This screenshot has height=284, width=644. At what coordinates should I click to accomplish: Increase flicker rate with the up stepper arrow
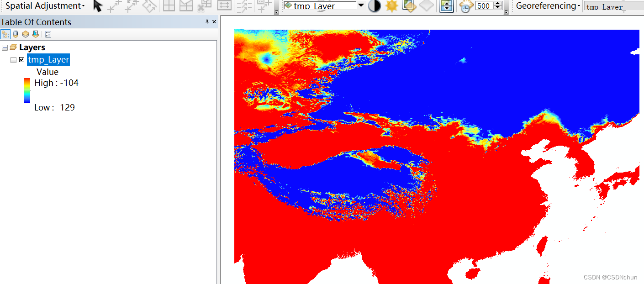497,3
